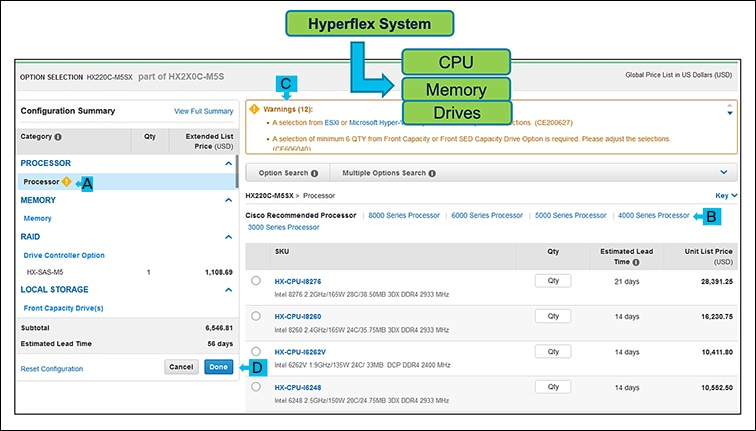
Task: Collapse the LOCAL STORAGE section
Action: (228, 289)
